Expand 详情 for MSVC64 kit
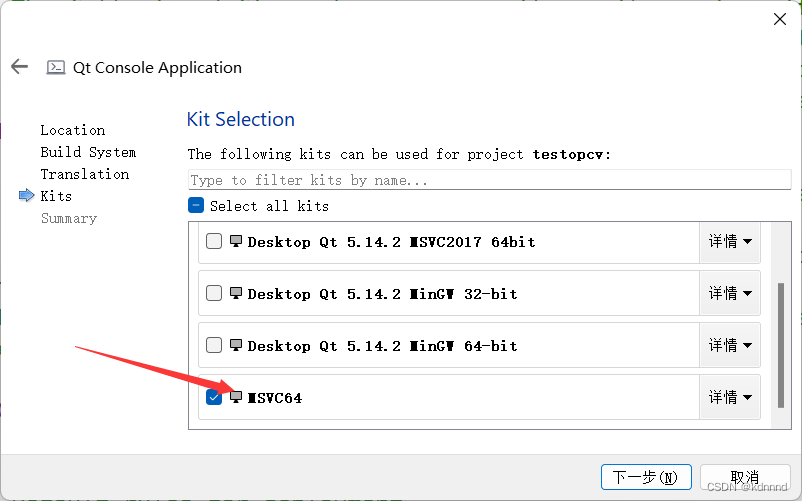 click(730, 397)
